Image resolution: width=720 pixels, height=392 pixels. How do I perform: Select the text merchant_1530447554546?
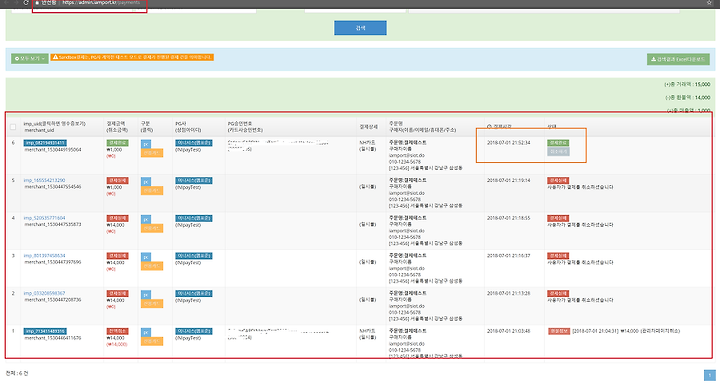pyautogui.click(x=53, y=187)
